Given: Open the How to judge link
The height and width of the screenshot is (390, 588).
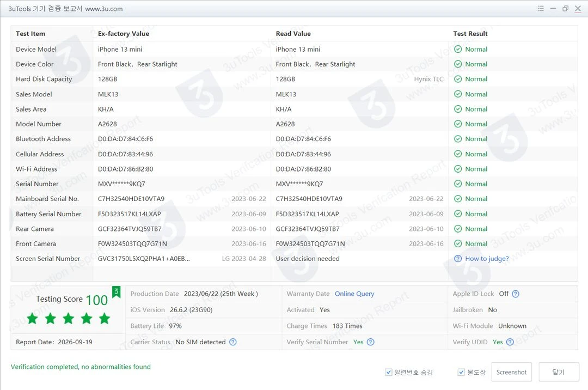Looking at the screenshot, I should pyautogui.click(x=487, y=259).
